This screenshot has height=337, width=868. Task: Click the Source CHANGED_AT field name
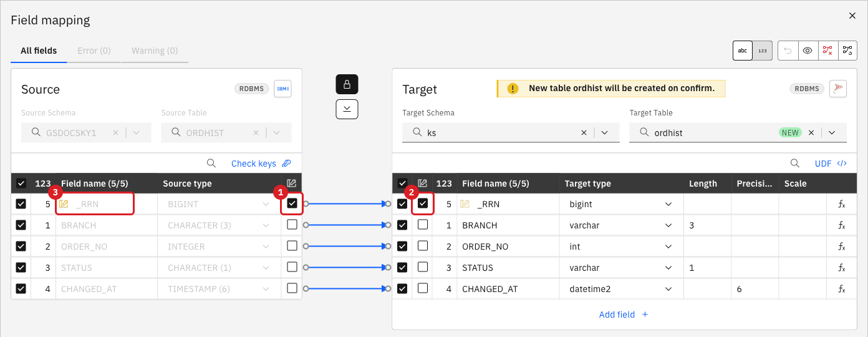tap(89, 289)
